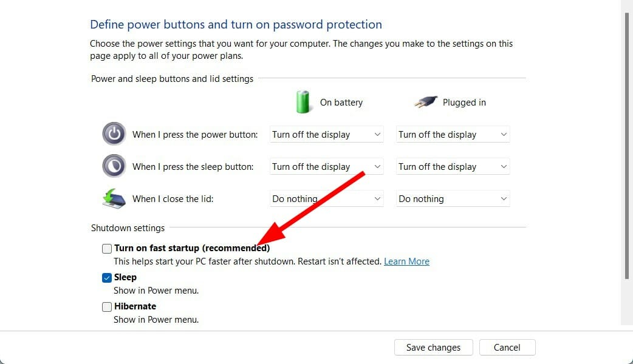Expand the power button display dropdown arrow

[x=377, y=134]
